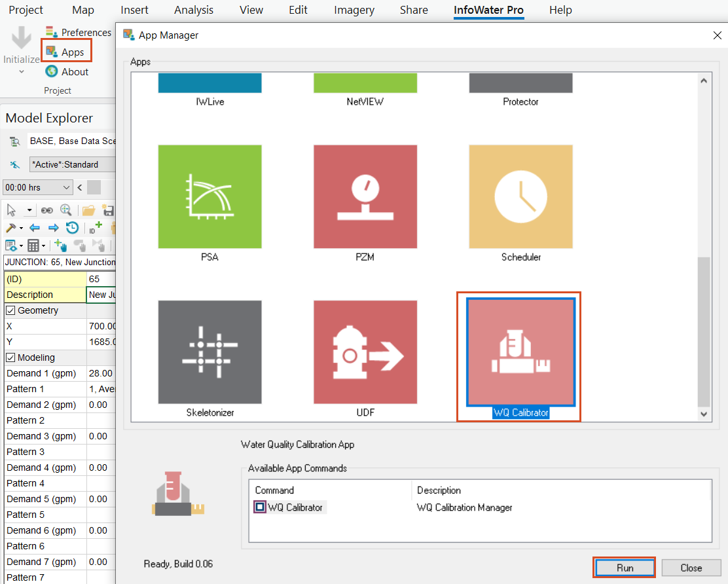Click the Pattern 1 value cell

tap(101, 389)
